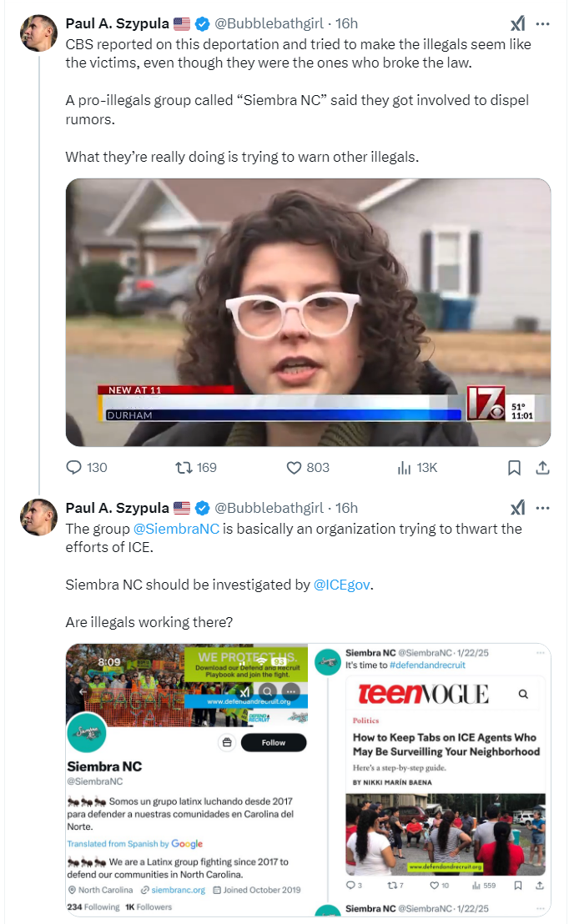Click avatar on the second tweet
The height and width of the screenshot is (924, 569).
point(39,517)
